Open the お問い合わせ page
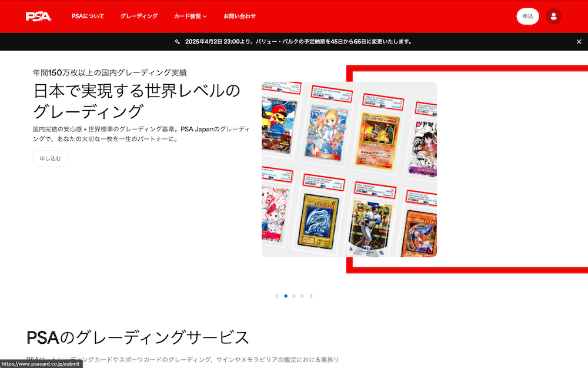 pos(240,16)
